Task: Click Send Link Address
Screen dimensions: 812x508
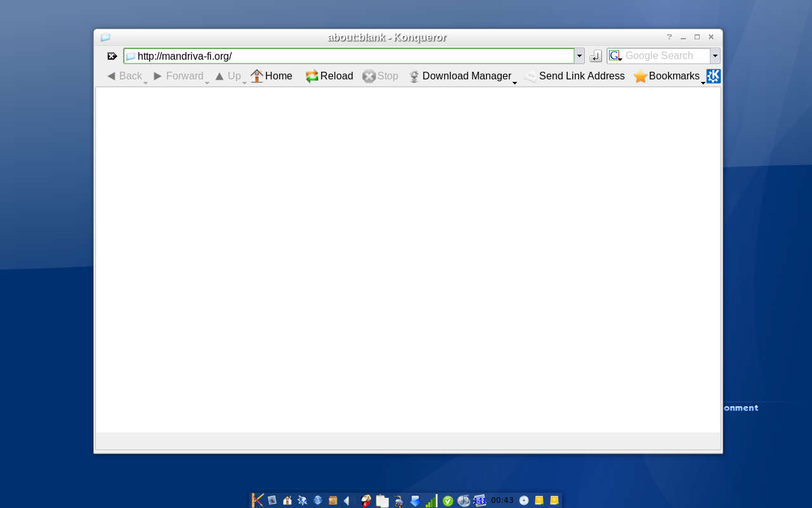Action: click(x=575, y=76)
